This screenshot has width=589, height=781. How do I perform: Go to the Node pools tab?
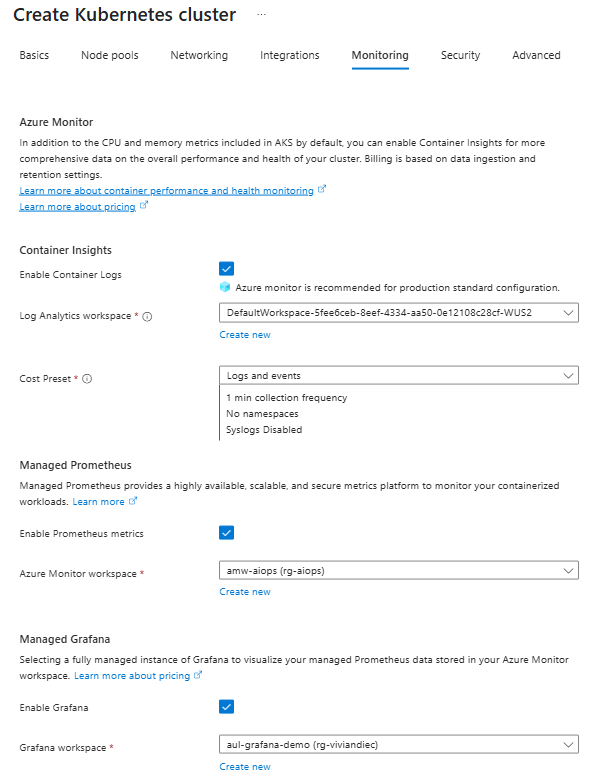pyautogui.click(x=110, y=55)
